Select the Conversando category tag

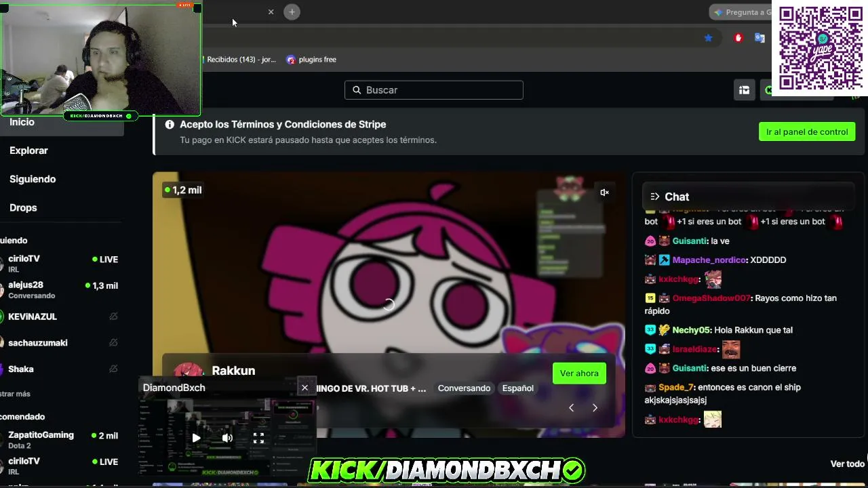pyautogui.click(x=464, y=388)
